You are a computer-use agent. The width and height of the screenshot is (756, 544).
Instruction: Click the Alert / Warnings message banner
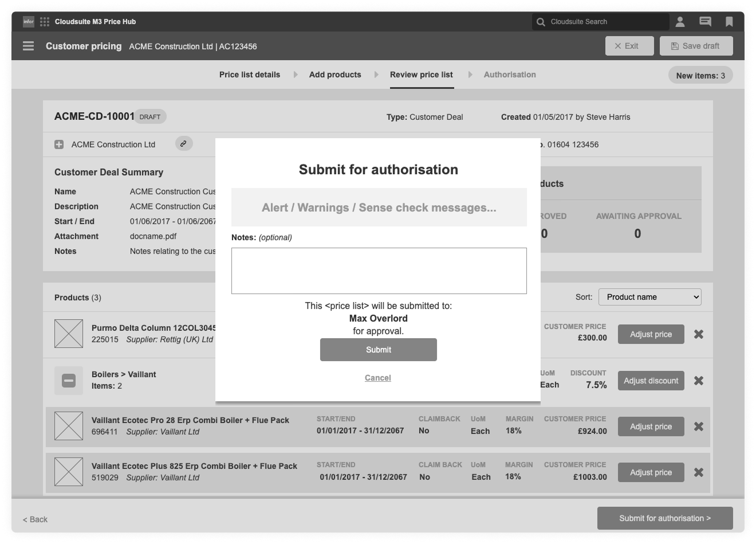tap(379, 208)
